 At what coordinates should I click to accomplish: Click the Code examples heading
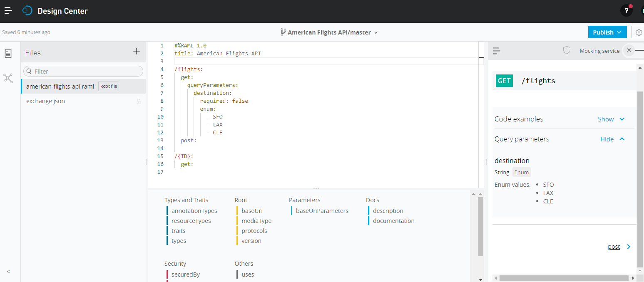[519, 119]
